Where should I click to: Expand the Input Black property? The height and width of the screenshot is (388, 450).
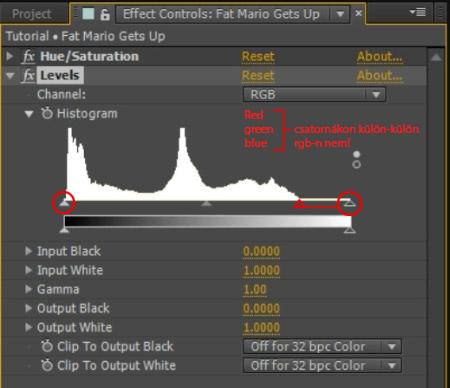coord(29,251)
